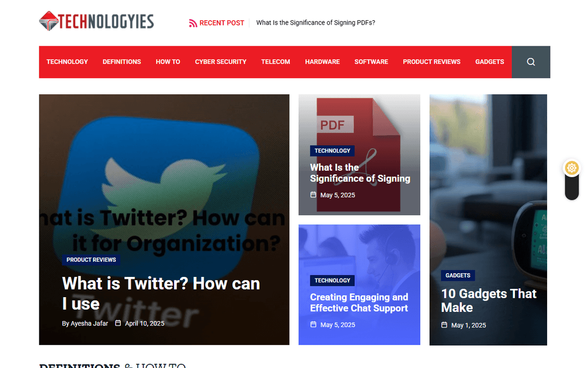Click the Technologyies logo

(96, 21)
